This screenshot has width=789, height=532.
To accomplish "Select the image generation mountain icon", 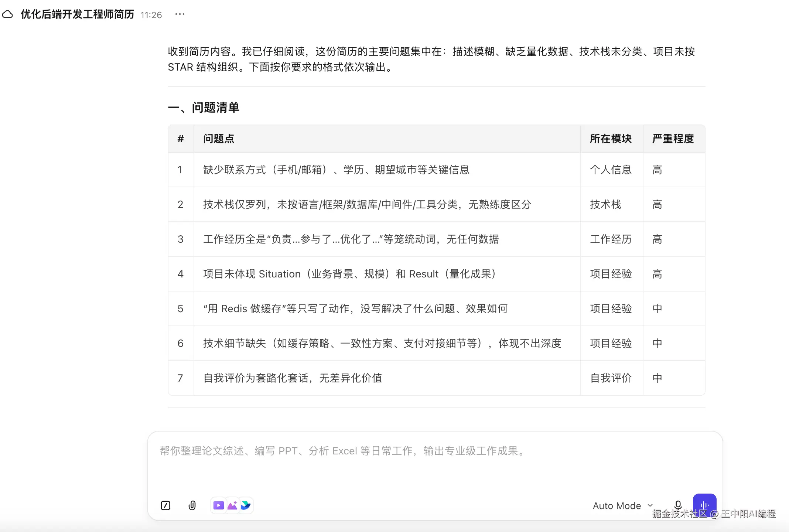I will coord(232,505).
